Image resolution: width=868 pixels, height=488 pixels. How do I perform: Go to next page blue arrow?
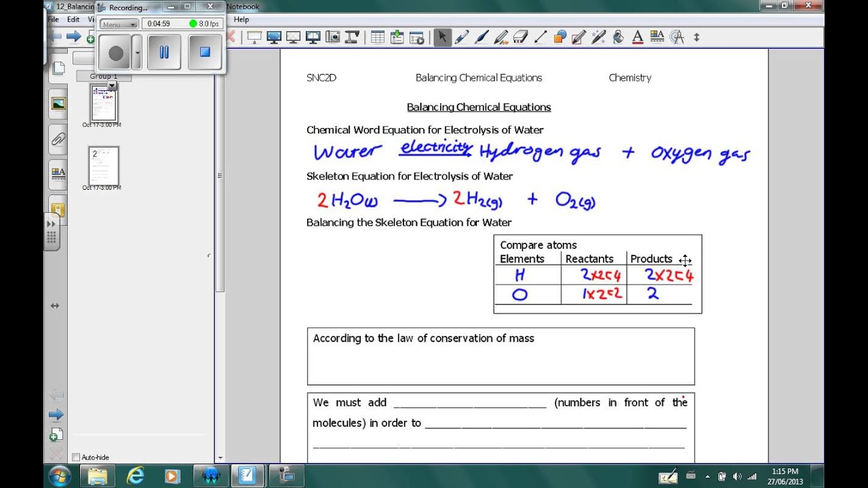[x=56, y=415]
